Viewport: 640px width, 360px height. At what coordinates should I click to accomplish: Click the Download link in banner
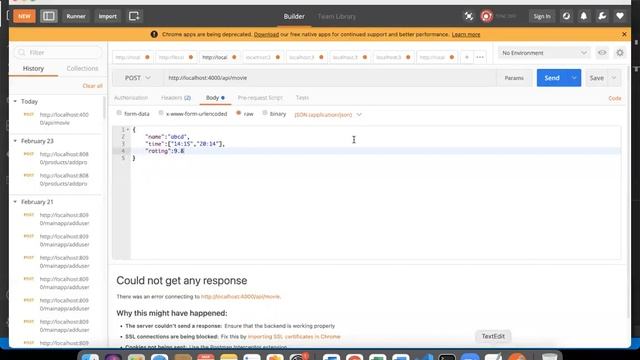point(266,34)
